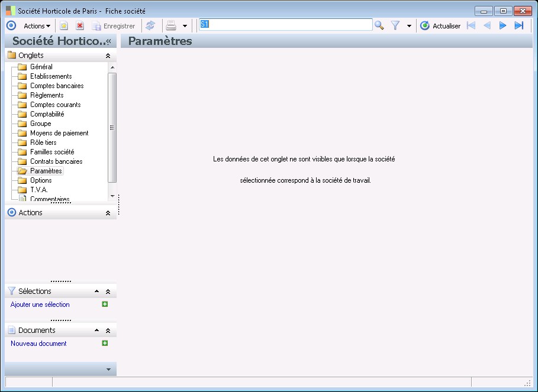Collapse the Onglets section

click(108, 56)
